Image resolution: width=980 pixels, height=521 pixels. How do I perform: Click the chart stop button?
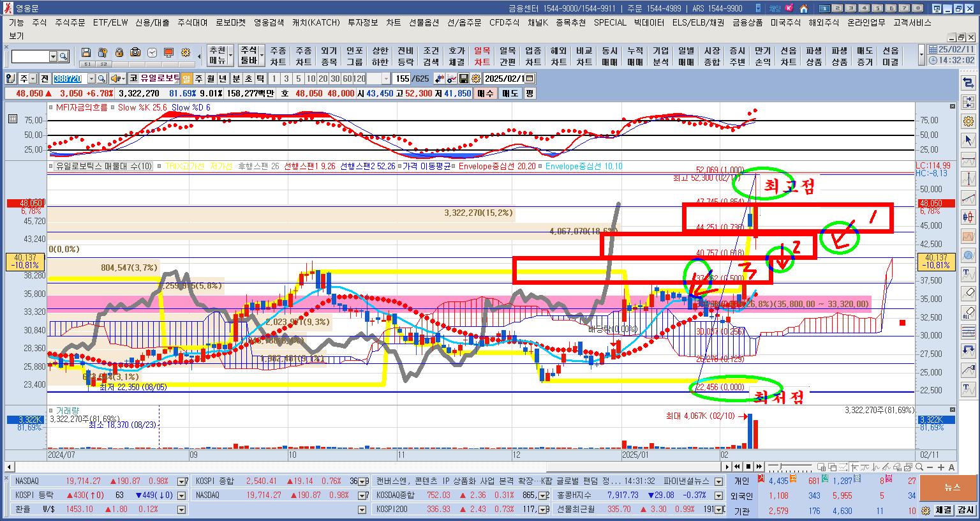tap(749, 467)
